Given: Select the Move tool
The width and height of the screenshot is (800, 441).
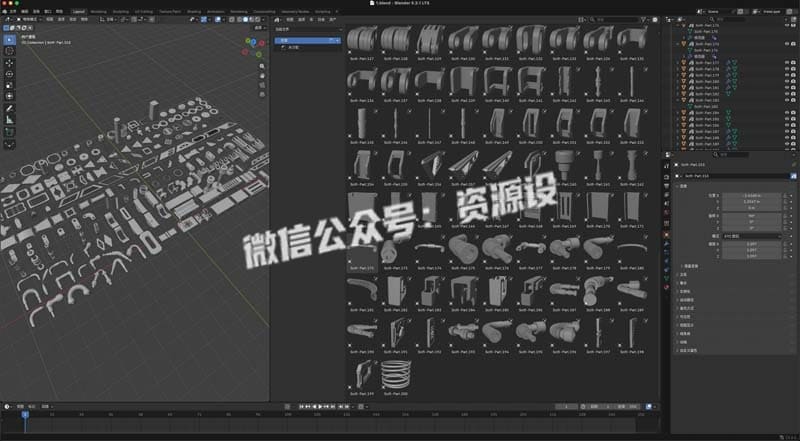Looking at the screenshot, I should pyautogui.click(x=10, y=63).
